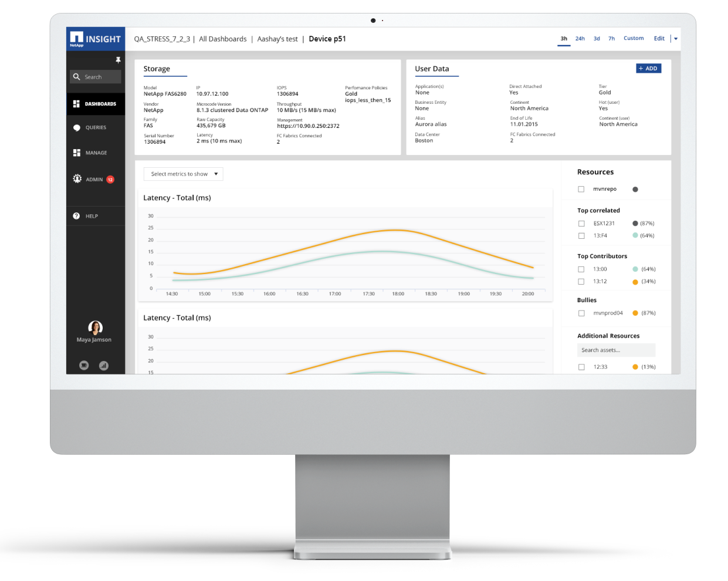Select the 3d time range tab

(597, 38)
